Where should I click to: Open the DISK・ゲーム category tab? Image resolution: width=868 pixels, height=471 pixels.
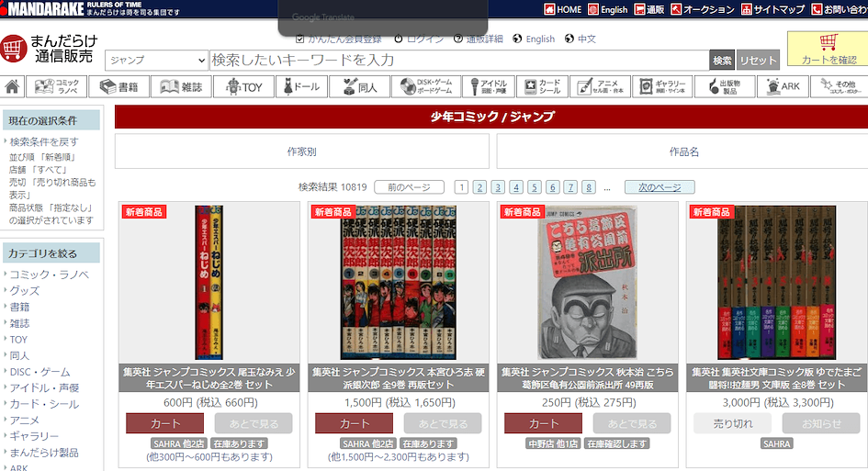[425, 86]
